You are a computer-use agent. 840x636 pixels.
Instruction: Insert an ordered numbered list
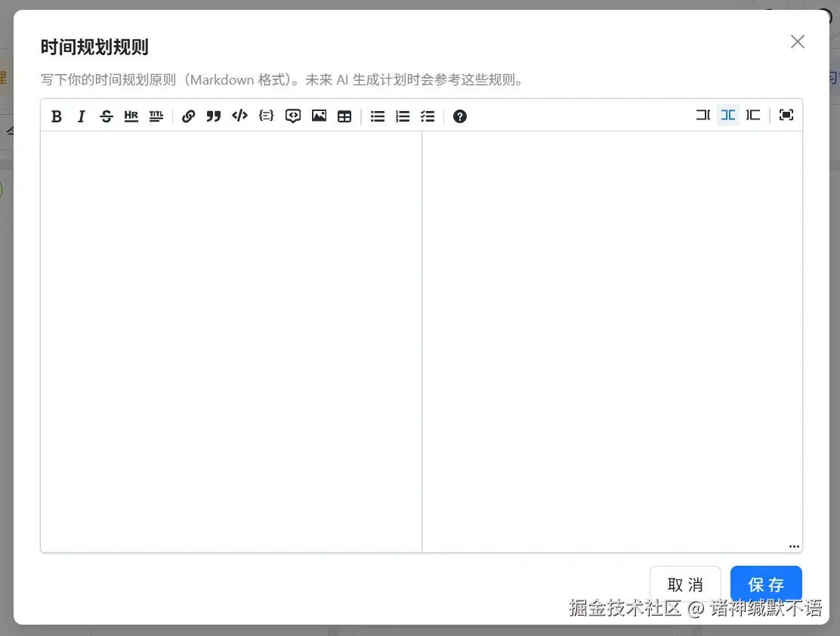point(403,116)
